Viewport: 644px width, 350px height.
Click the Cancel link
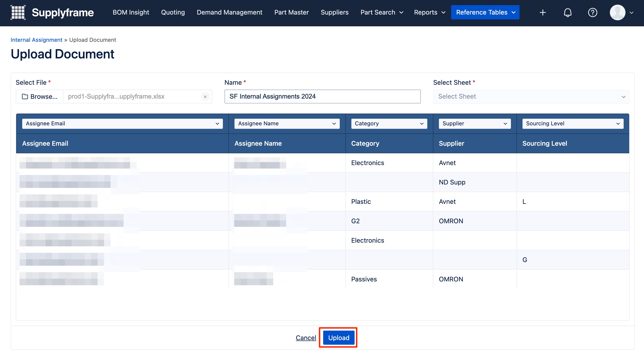306,338
